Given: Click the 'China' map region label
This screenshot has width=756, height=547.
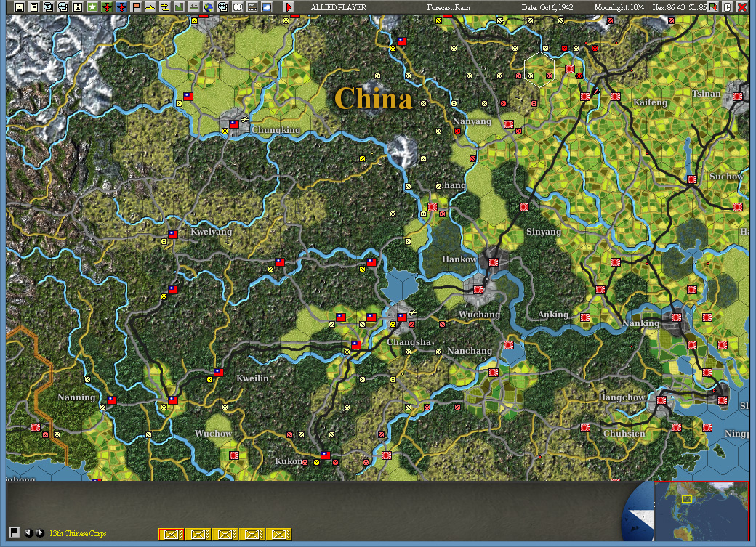Looking at the screenshot, I should (374, 99).
